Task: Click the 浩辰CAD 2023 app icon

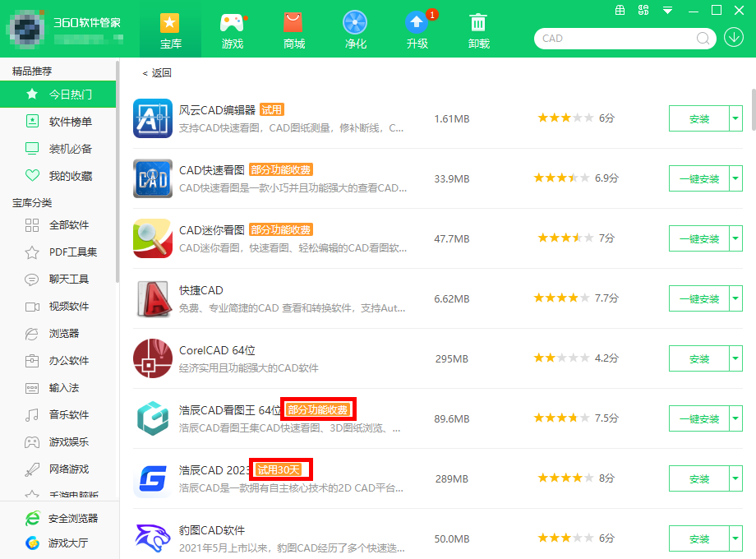Action: tap(153, 478)
